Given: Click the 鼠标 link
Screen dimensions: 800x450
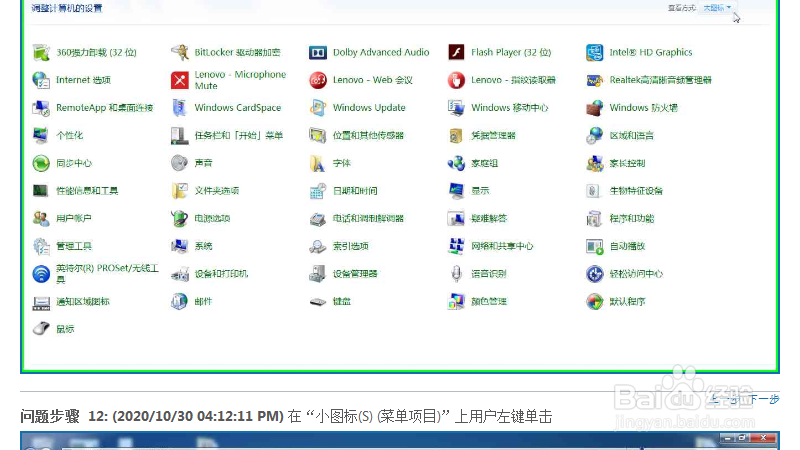Looking at the screenshot, I should [65, 329].
